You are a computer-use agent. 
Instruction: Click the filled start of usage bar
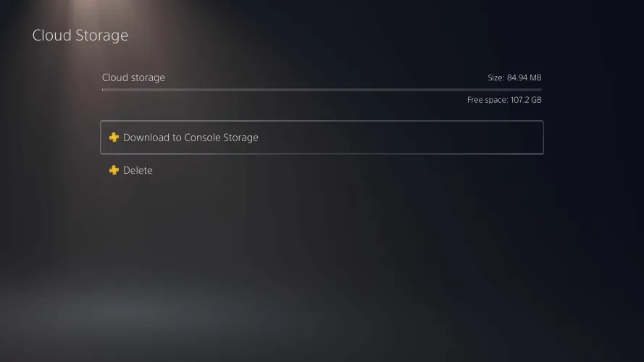click(103, 90)
